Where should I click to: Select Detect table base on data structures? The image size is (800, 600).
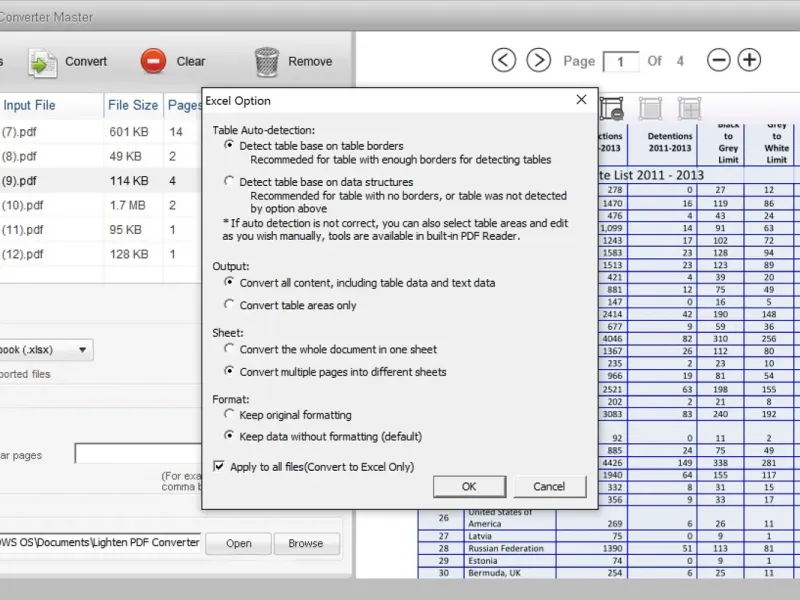pos(229,182)
